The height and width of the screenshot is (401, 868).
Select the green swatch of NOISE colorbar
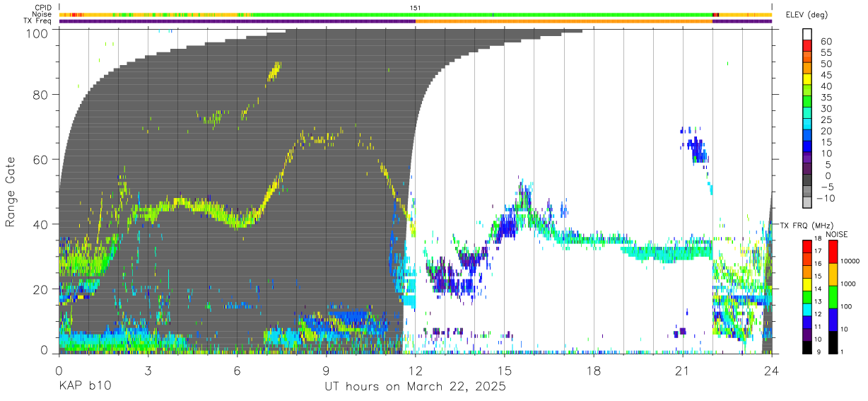point(833,297)
